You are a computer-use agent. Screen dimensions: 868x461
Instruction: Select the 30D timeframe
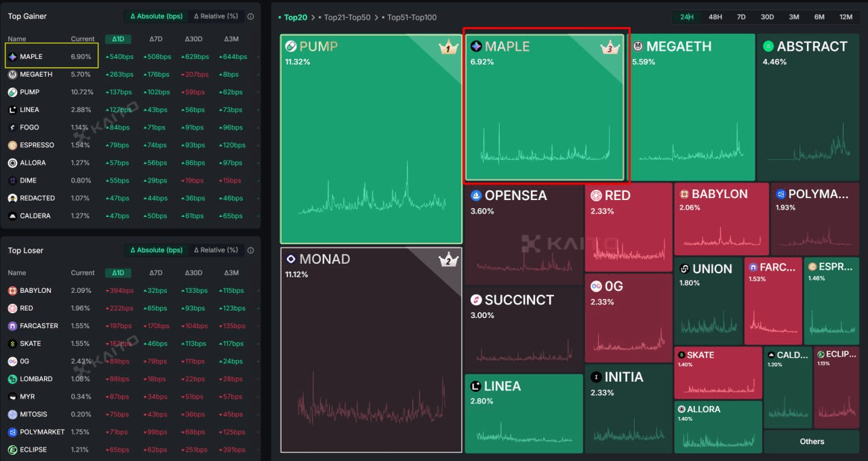[767, 17]
